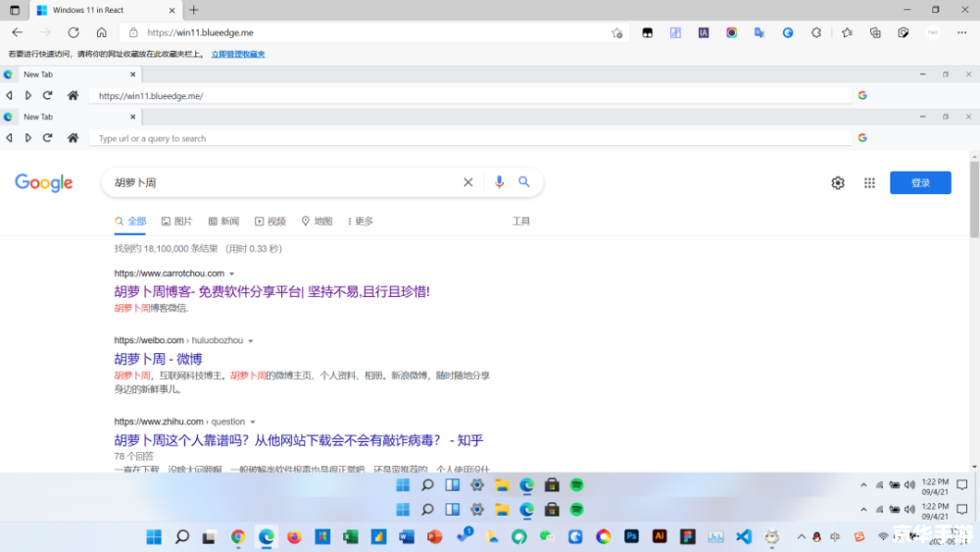The image size is (980, 552).
Task: Open the 知乎 question result link
Action: [x=299, y=440]
